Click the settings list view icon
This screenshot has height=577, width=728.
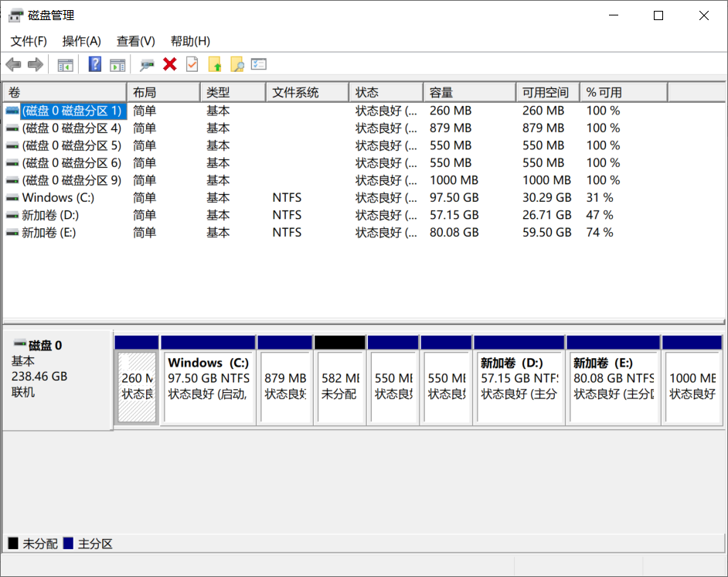259,64
